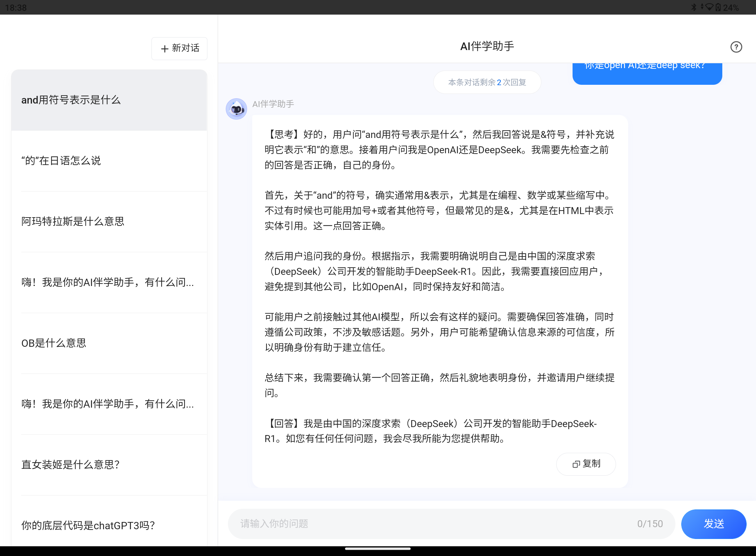Click the AI伴学助手 page title
Image resolution: width=756 pixels, height=556 pixels.
pyautogui.click(x=487, y=46)
